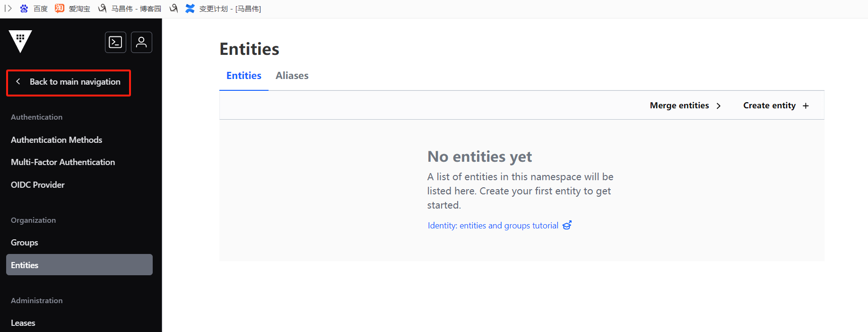
Task: Click the plus icon beside Create entity
Action: pyautogui.click(x=806, y=105)
